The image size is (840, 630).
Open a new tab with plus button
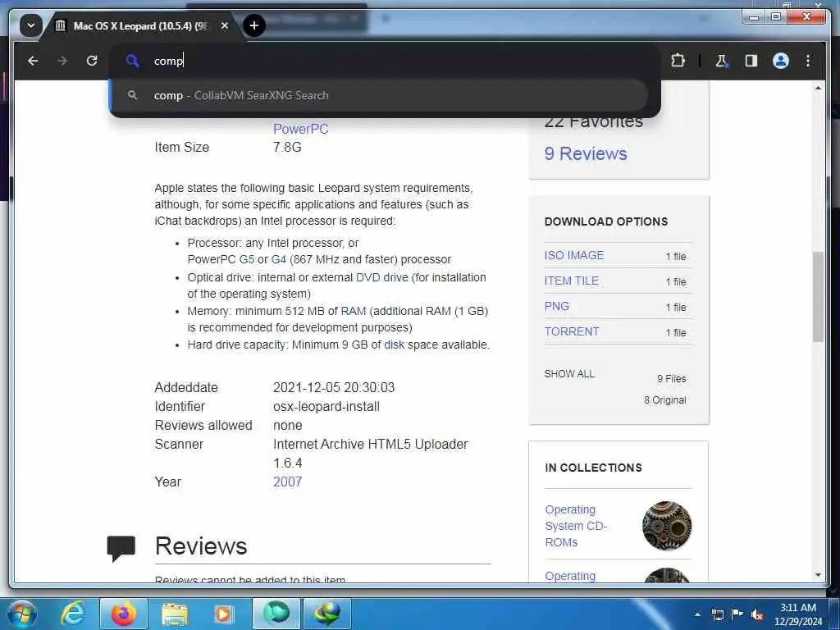(254, 25)
